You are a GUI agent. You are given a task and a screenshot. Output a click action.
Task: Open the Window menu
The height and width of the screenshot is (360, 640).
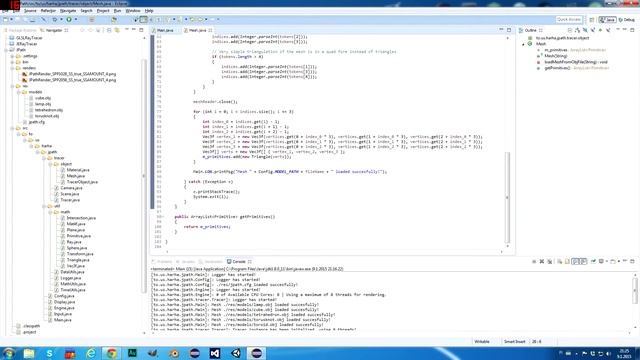[x=133, y=11]
